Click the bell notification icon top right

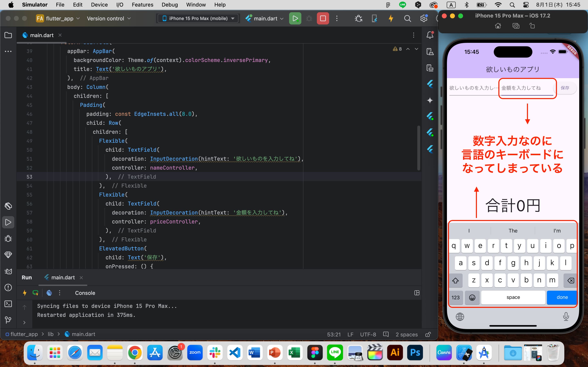point(431,35)
